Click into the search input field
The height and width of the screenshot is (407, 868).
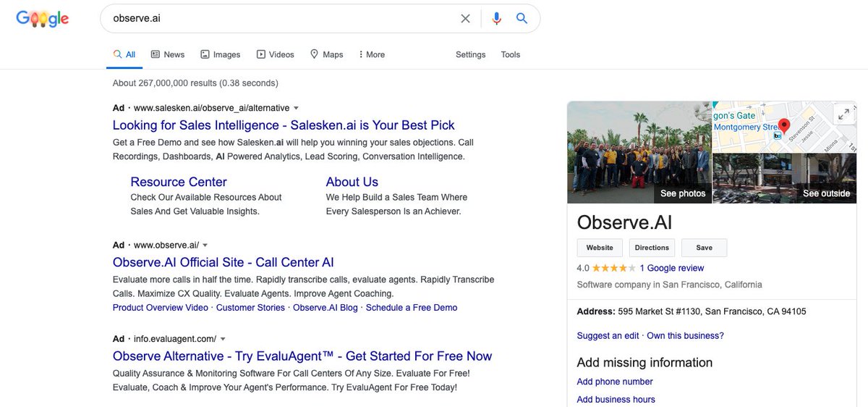(x=282, y=19)
